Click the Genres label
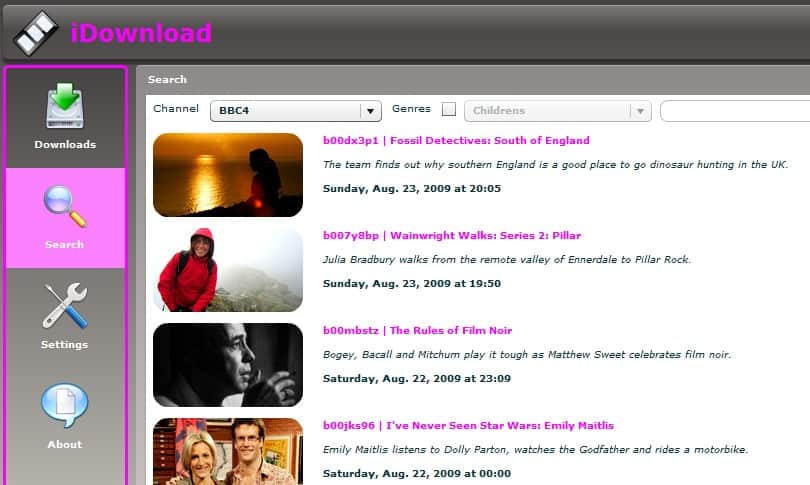810x485 pixels. tap(411, 108)
